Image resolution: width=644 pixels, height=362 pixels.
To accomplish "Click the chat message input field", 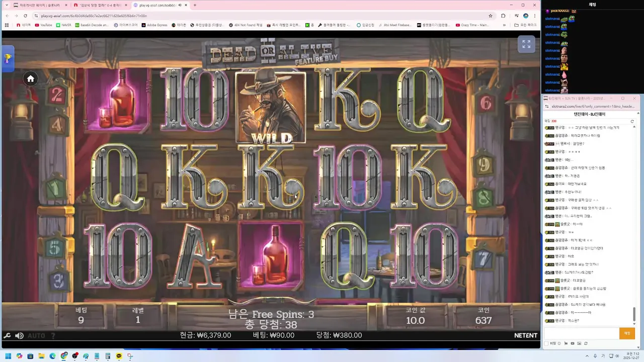I will pyautogui.click(x=582, y=333).
